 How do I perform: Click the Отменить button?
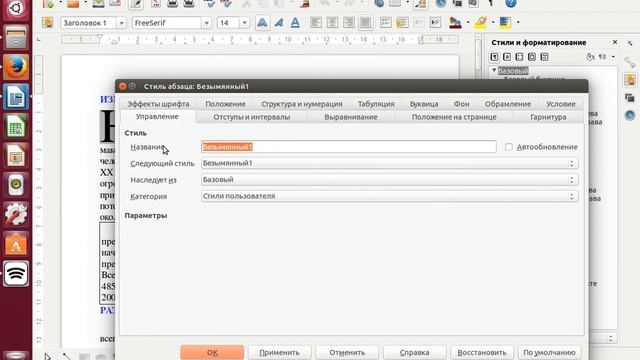(x=347, y=352)
